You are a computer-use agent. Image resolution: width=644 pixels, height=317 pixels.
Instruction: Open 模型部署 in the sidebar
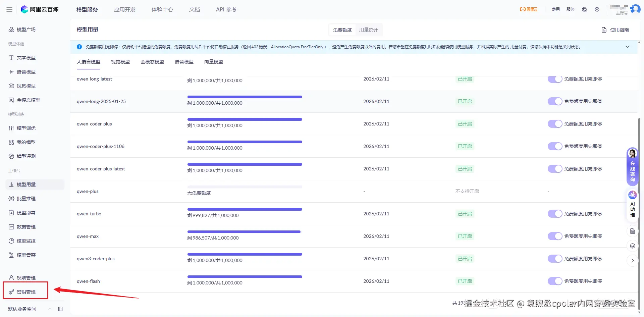26,213
